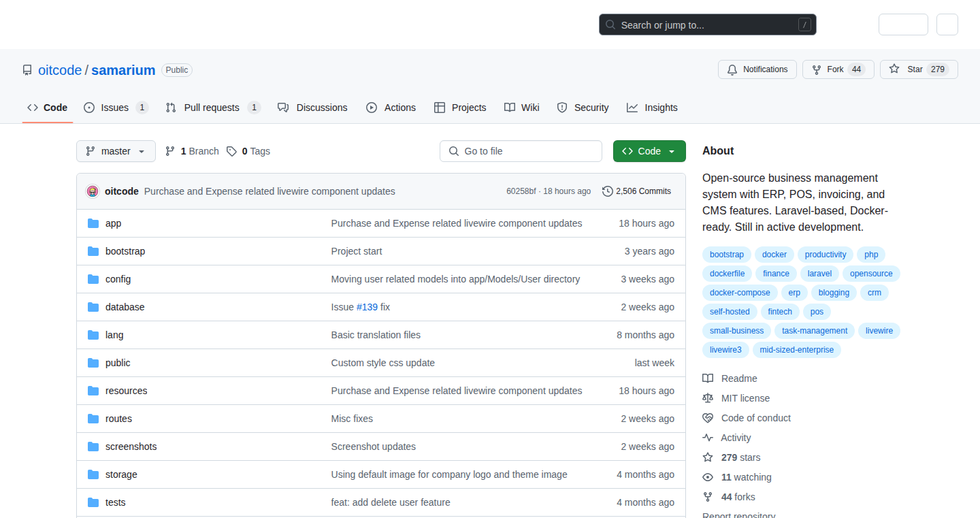This screenshot has width=980, height=518.
Task: Click the database folder icon
Action: click(x=93, y=307)
